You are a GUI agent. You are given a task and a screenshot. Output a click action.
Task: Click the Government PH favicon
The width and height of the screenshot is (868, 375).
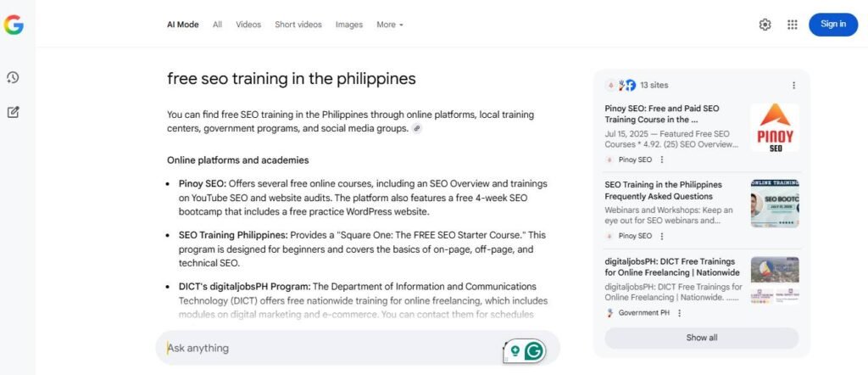[x=610, y=313]
